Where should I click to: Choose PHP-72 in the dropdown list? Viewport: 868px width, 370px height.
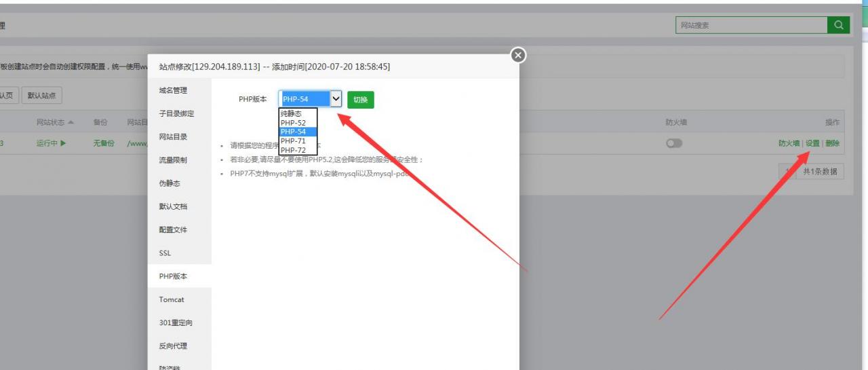298,150
